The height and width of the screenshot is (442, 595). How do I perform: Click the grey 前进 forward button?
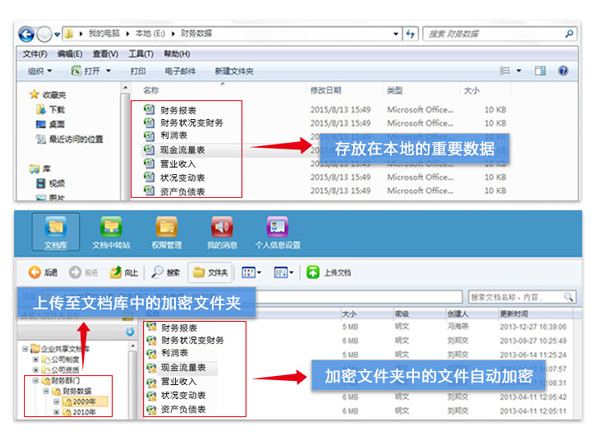pyautogui.click(x=83, y=272)
